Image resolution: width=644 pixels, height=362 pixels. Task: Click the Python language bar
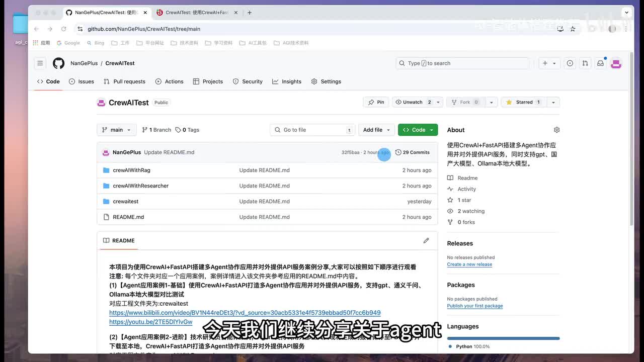click(503, 338)
